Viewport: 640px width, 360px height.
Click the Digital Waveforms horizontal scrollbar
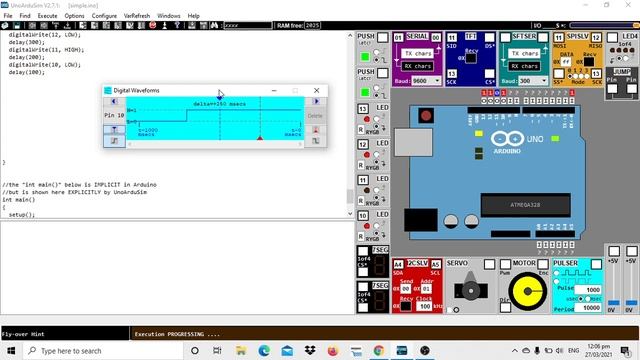point(215,144)
